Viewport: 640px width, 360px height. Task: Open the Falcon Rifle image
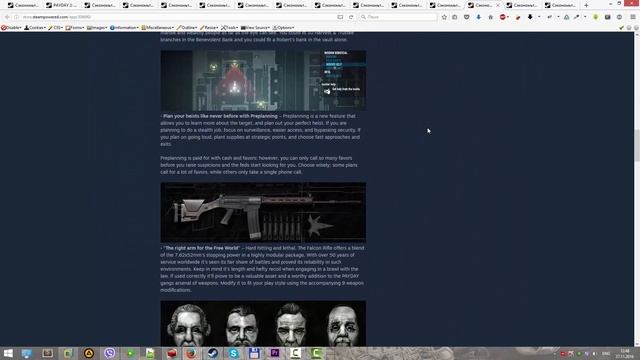(x=263, y=212)
